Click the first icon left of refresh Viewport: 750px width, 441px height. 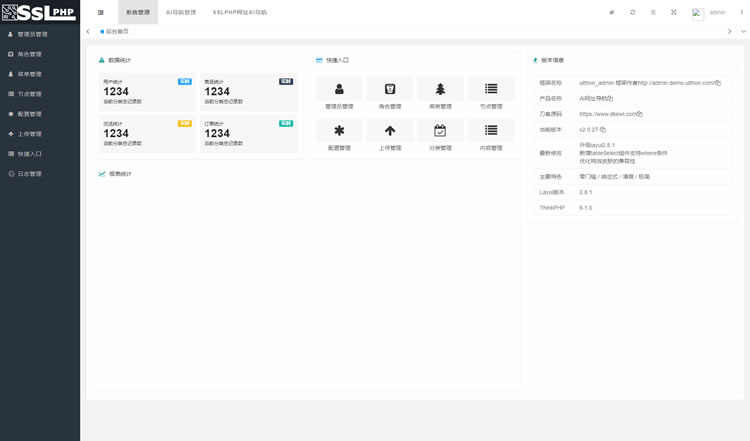point(612,12)
